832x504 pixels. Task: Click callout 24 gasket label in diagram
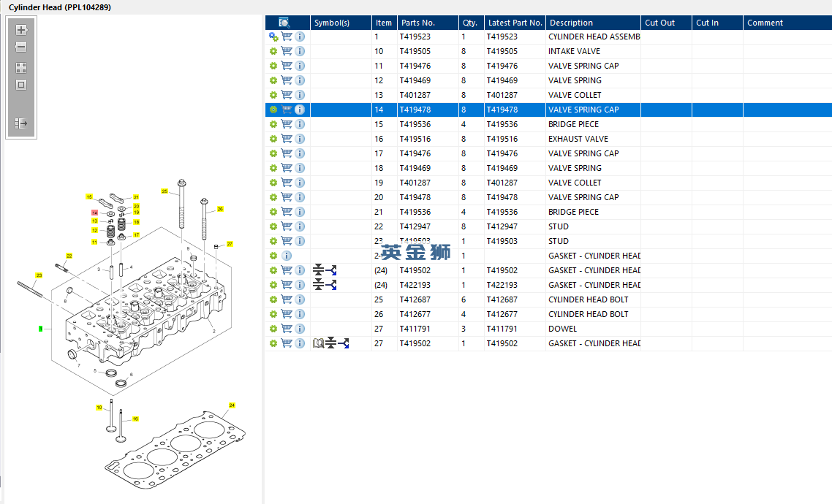coord(232,405)
